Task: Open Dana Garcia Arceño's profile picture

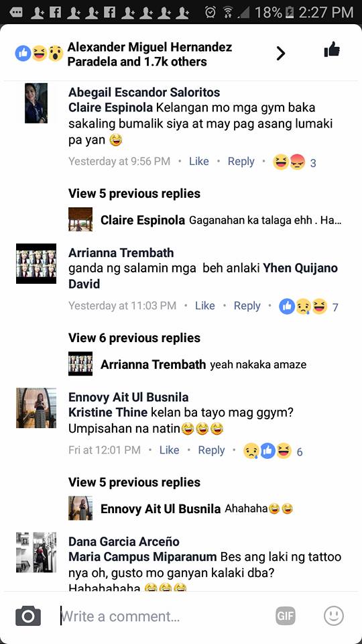Action: (36, 552)
